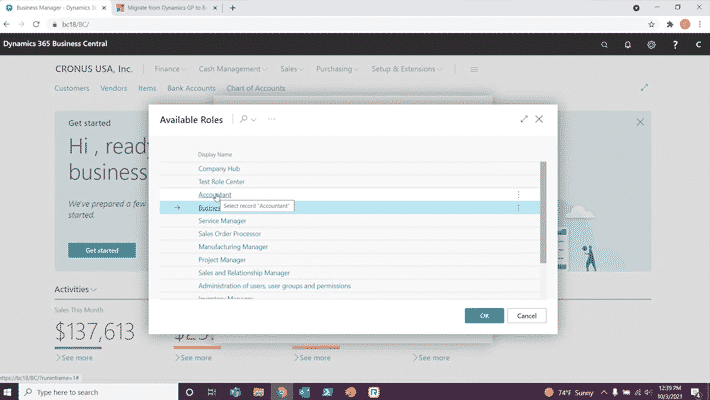Bookmark this page with the star icon

point(651,24)
